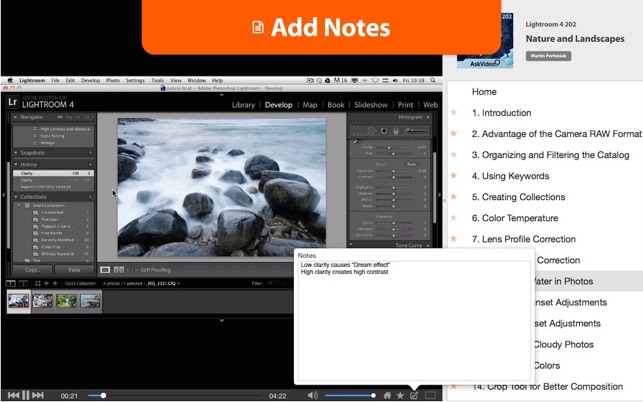Image resolution: width=643 pixels, height=402 pixels.
Task: Enable the Soft Proofing checkbox
Action: pyautogui.click(x=136, y=270)
